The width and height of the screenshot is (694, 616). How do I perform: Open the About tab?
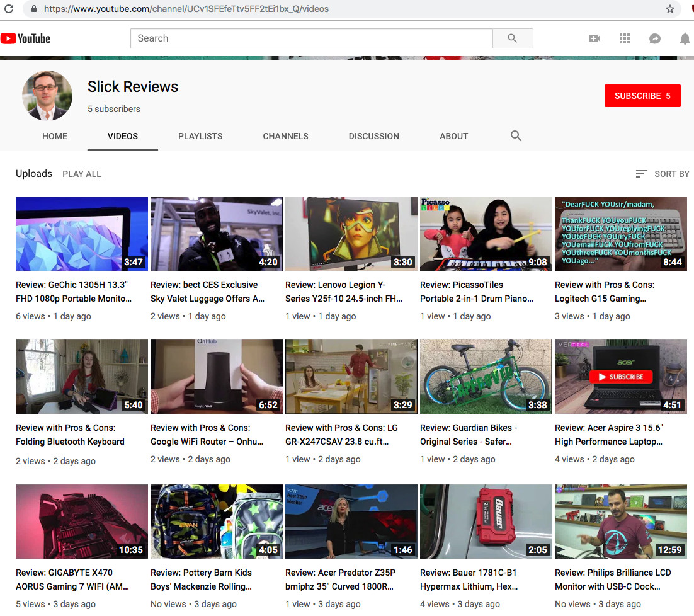[453, 136]
